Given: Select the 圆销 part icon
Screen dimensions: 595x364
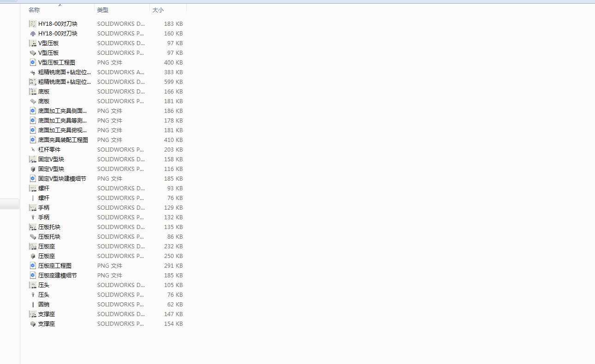Looking at the screenshot, I should click(33, 304).
